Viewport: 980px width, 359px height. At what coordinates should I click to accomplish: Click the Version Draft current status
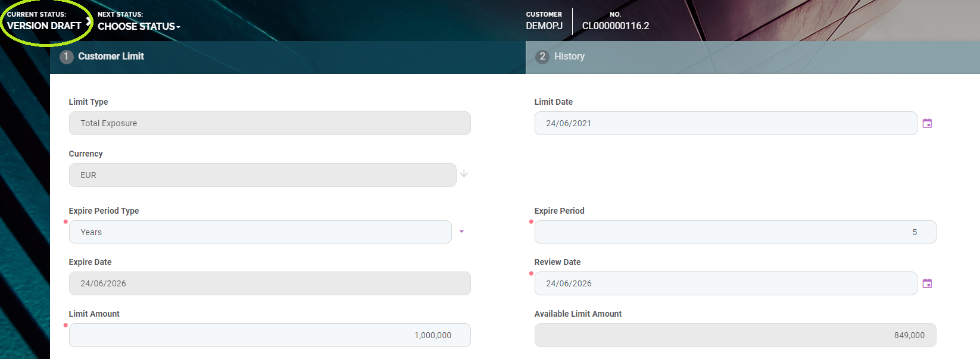(44, 26)
